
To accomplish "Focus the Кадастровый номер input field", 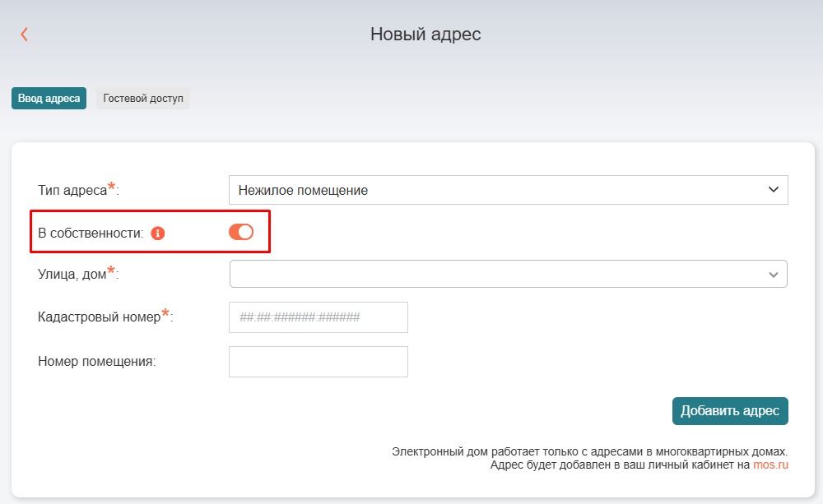I will click(x=318, y=317).
